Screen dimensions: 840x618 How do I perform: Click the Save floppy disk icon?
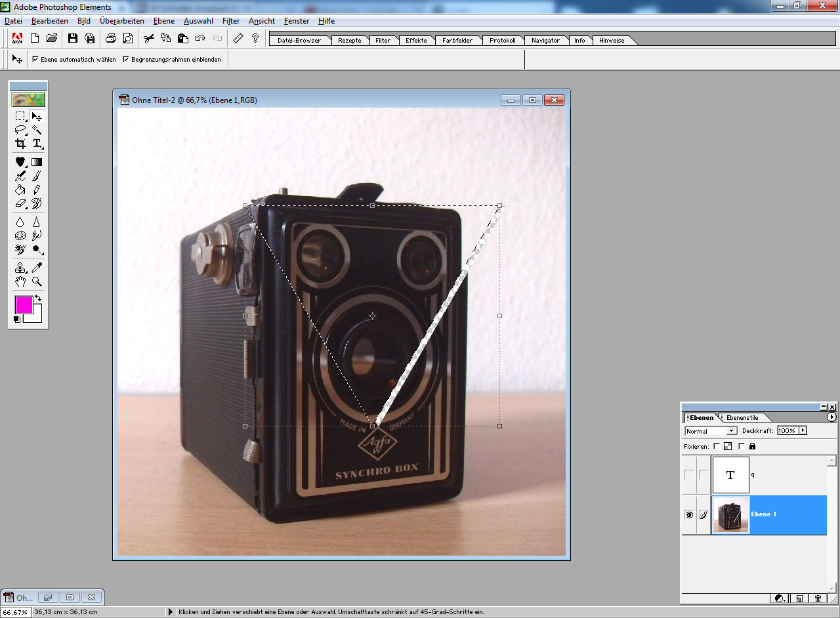[x=73, y=38]
